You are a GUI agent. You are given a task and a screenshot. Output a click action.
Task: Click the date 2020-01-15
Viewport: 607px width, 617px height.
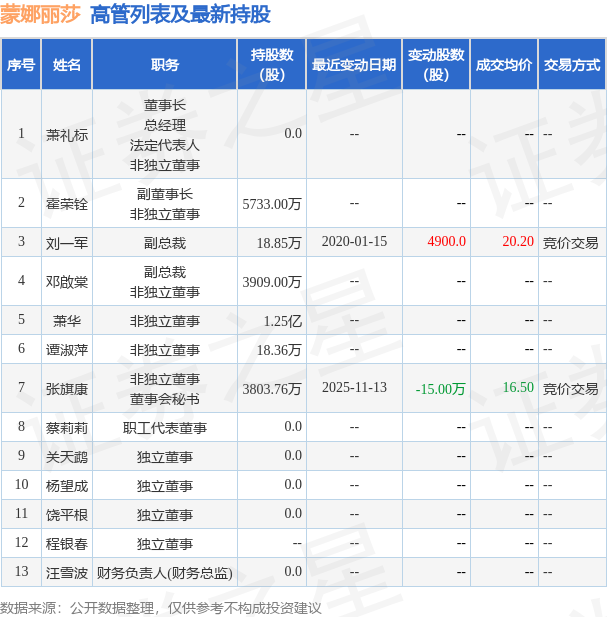(x=354, y=241)
